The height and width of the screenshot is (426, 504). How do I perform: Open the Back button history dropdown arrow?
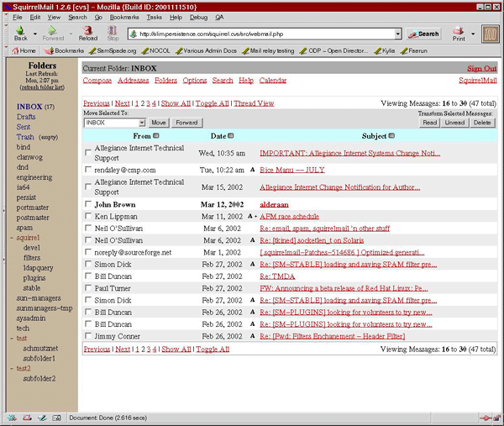(x=35, y=34)
